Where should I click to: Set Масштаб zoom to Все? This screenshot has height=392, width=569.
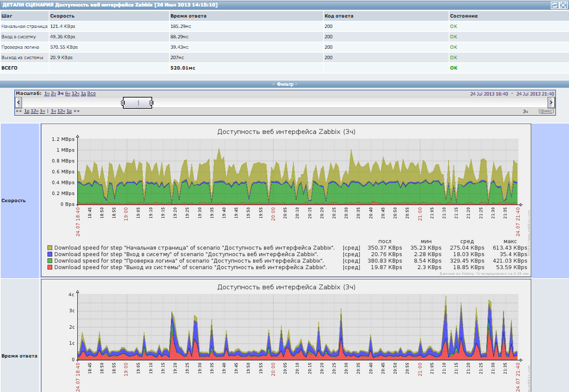tap(92, 94)
